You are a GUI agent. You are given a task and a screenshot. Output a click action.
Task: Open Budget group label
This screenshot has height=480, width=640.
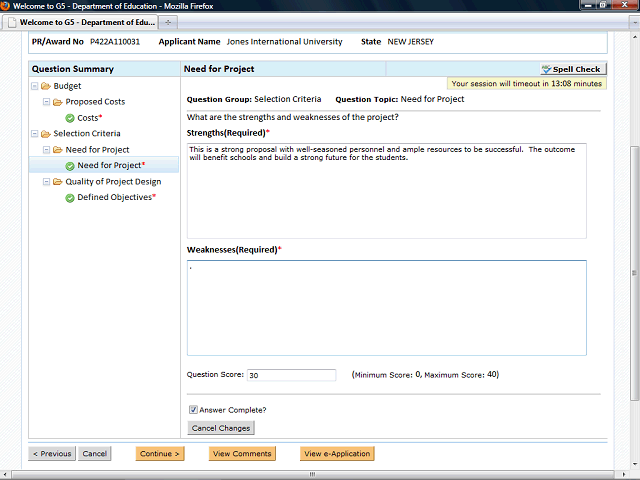tap(67, 86)
